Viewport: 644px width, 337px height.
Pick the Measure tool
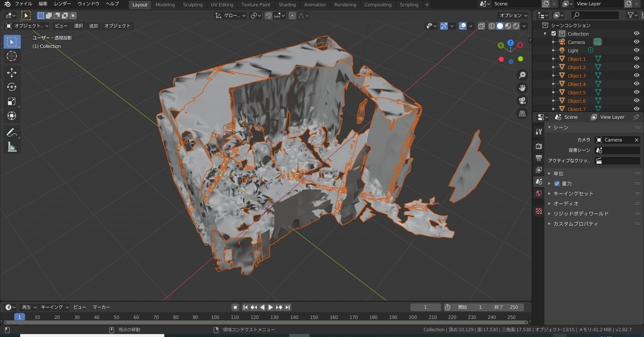point(12,147)
